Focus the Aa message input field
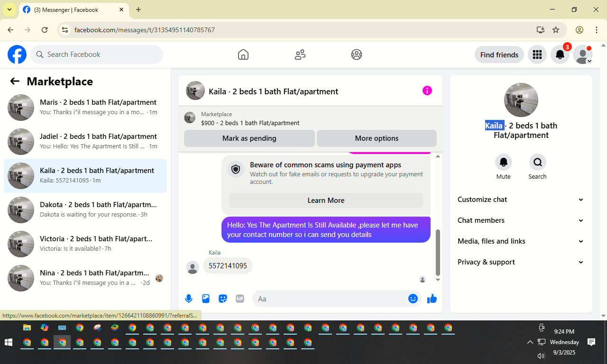 coord(331,299)
